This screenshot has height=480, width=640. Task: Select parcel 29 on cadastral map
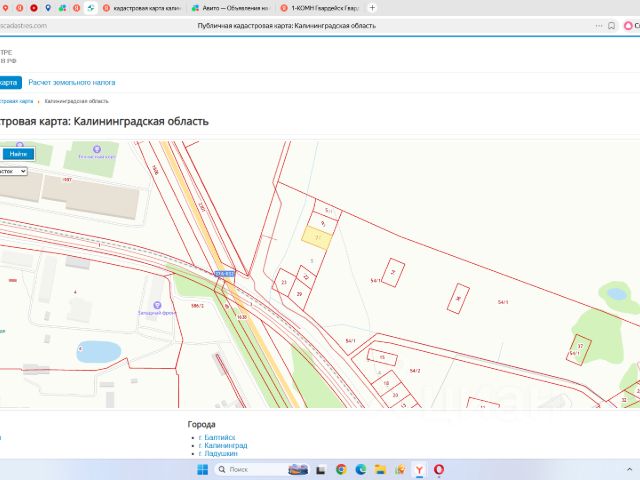pos(299,294)
